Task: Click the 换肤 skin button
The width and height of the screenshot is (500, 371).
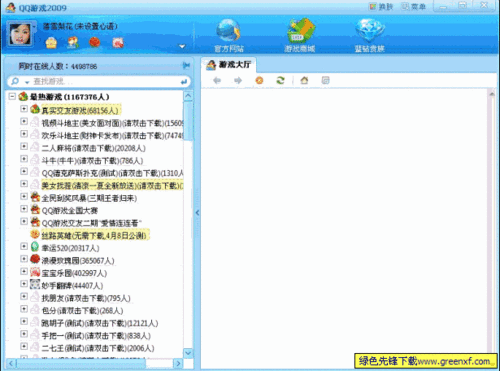Action: click(381, 7)
